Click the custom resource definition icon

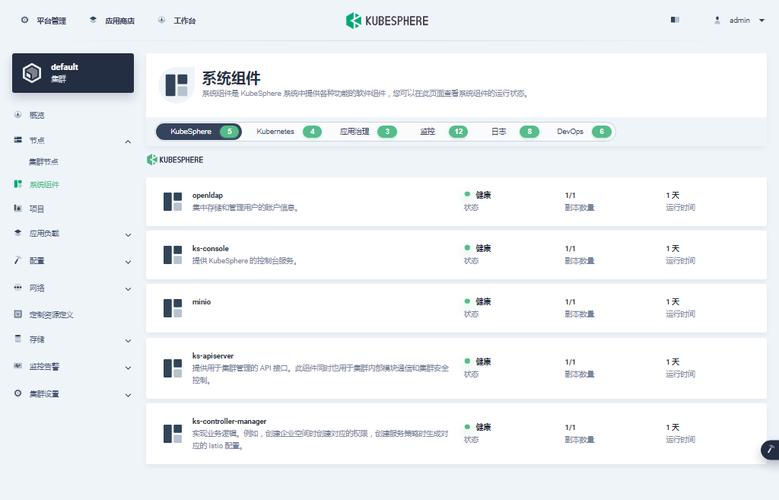[18, 314]
